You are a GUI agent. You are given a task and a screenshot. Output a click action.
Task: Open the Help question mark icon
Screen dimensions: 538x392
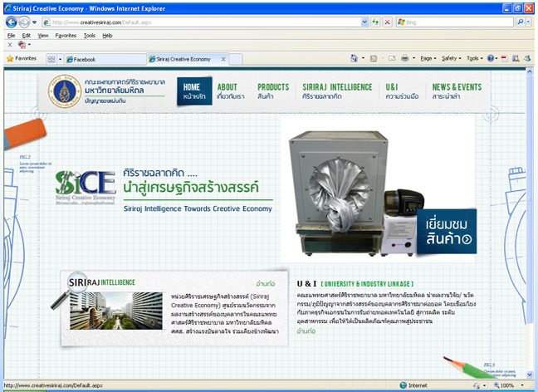[x=491, y=59]
